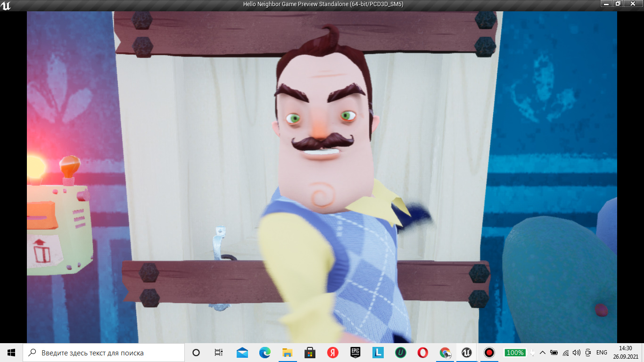Click the Meet Now camera tray icon
The image size is (644, 362).
(588, 353)
